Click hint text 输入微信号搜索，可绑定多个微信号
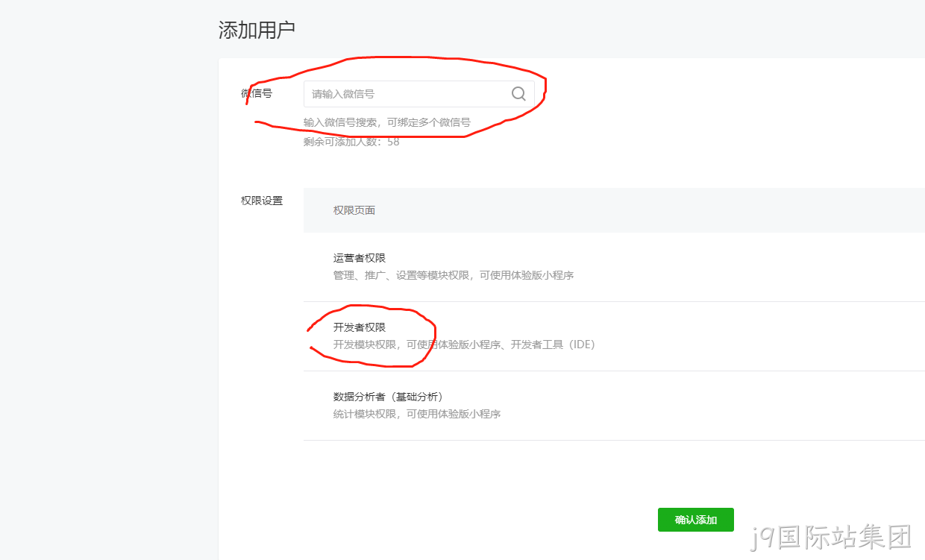This screenshot has width=925, height=560. click(x=387, y=122)
